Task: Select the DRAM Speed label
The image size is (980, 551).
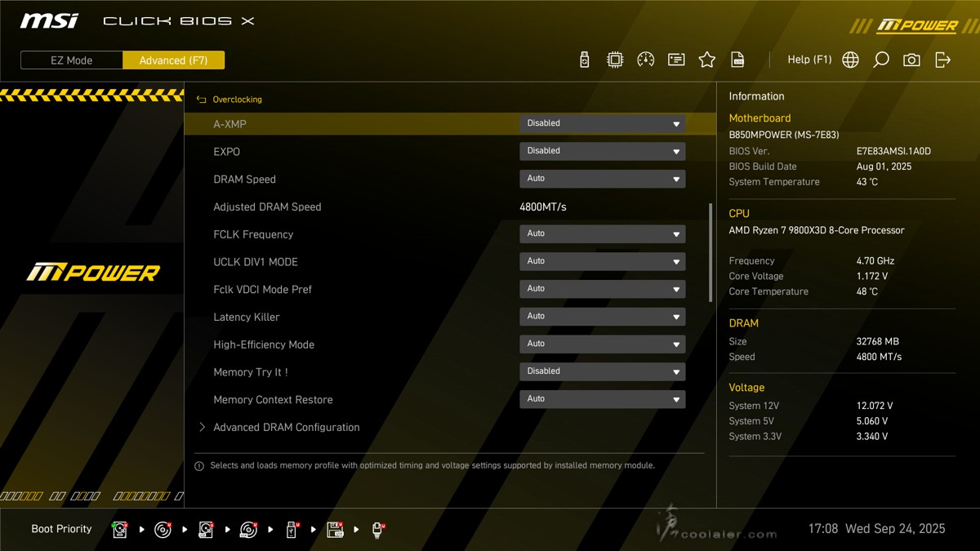Action: (x=244, y=180)
